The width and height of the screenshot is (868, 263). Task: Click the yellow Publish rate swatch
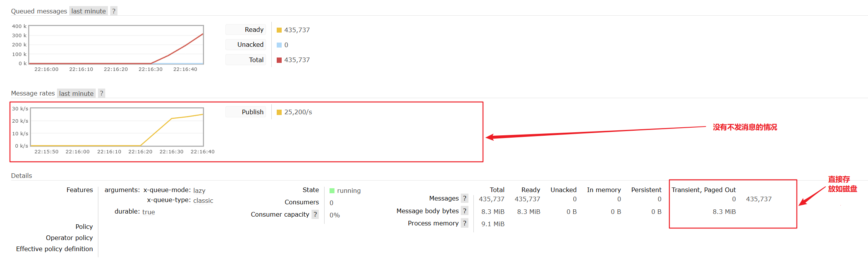point(279,112)
